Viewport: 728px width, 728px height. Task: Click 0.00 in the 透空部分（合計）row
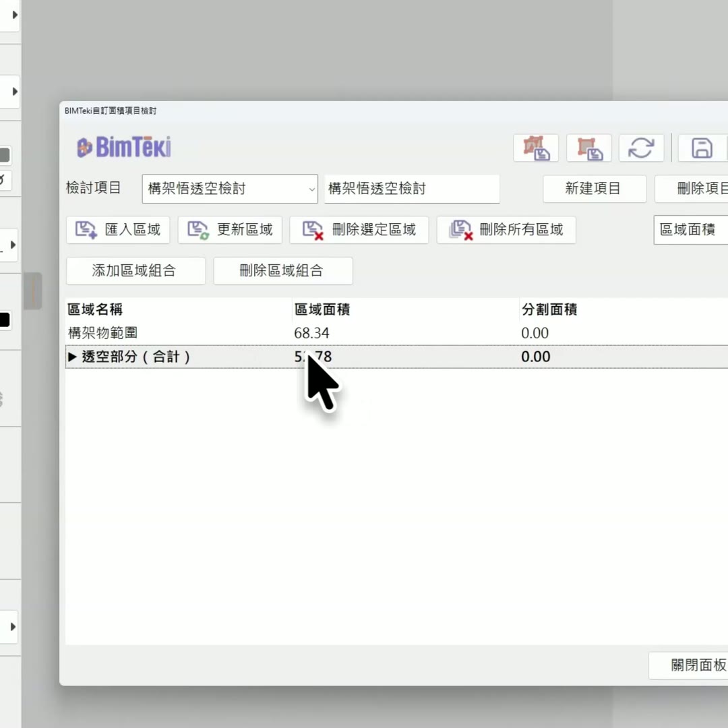pyautogui.click(x=536, y=357)
